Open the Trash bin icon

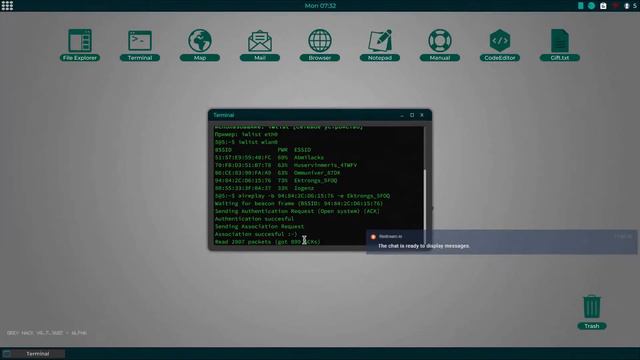[591, 312]
